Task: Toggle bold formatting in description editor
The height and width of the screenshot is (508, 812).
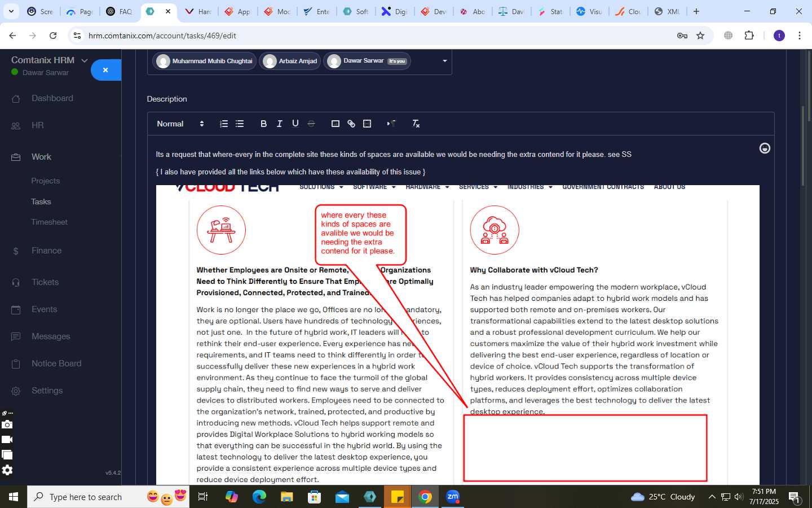Action: [263, 124]
